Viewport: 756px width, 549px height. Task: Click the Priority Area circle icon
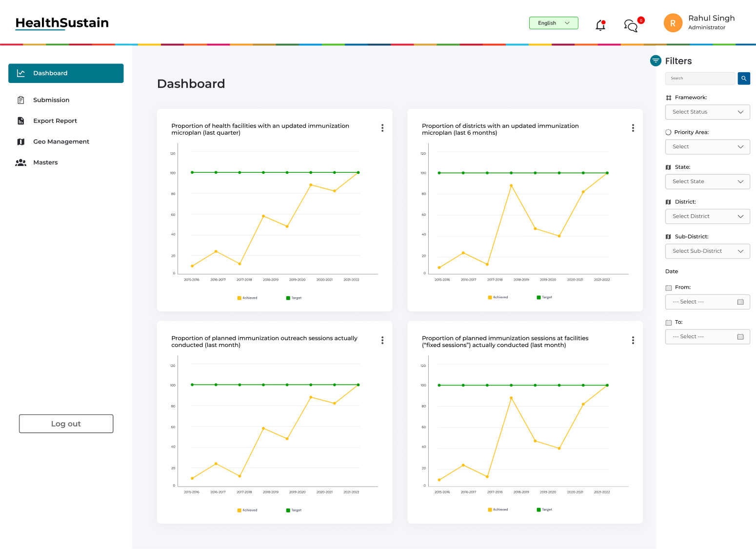coord(668,132)
